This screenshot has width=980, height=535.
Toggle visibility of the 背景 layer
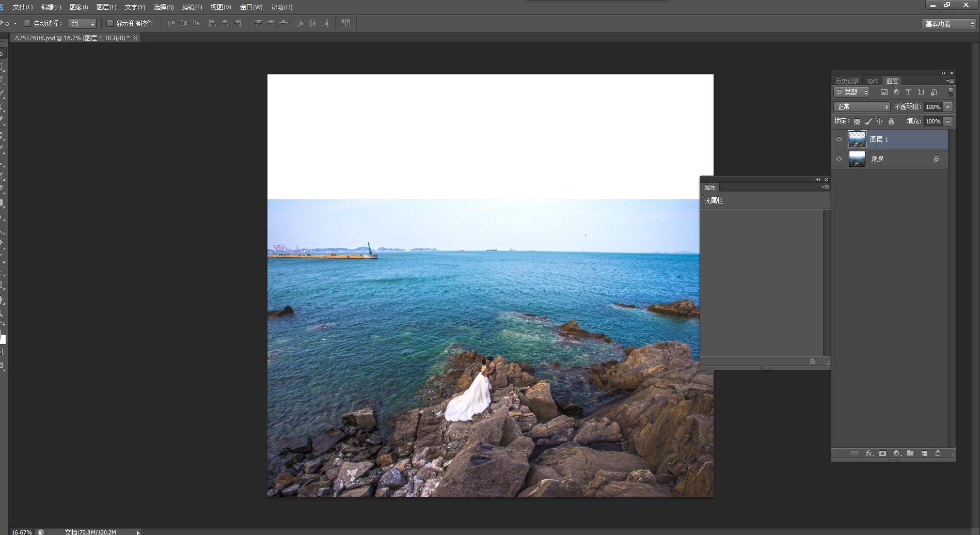tap(839, 159)
